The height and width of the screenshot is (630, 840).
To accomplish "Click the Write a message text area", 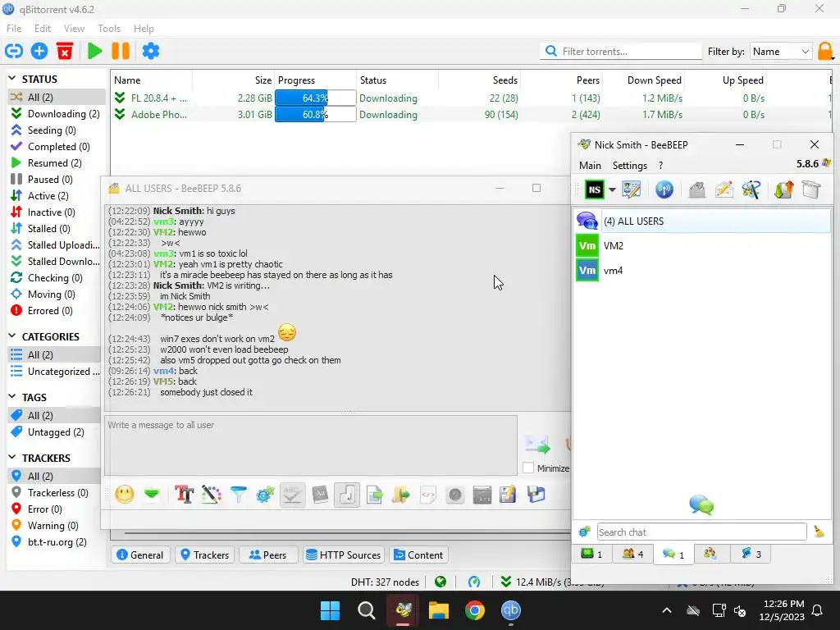I will pyautogui.click(x=311, y=445).
